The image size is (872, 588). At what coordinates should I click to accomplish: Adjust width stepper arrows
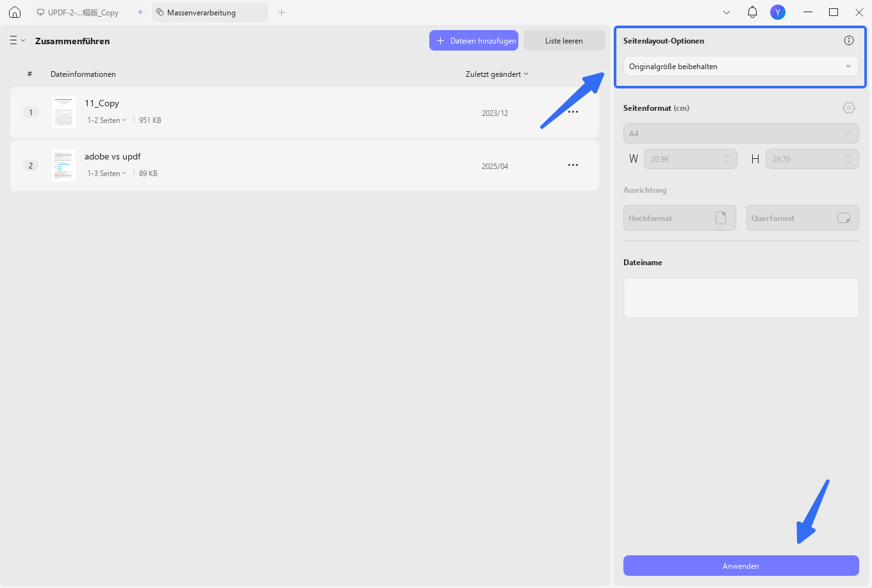(x=727, y=159)
